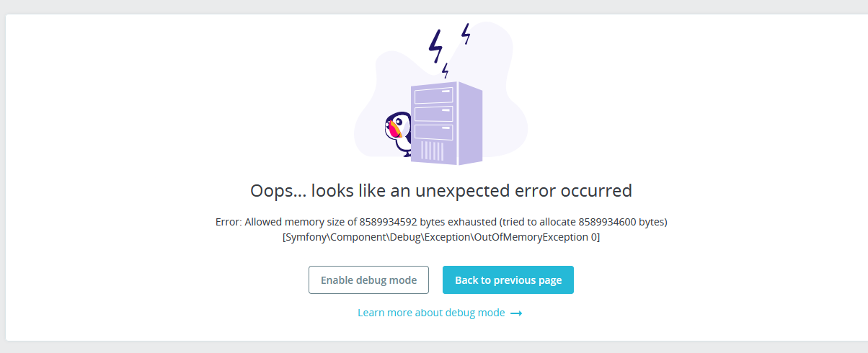868x353 pixels.
Task: Click the purple server tower illustration
Action: (x=446, y=123)
